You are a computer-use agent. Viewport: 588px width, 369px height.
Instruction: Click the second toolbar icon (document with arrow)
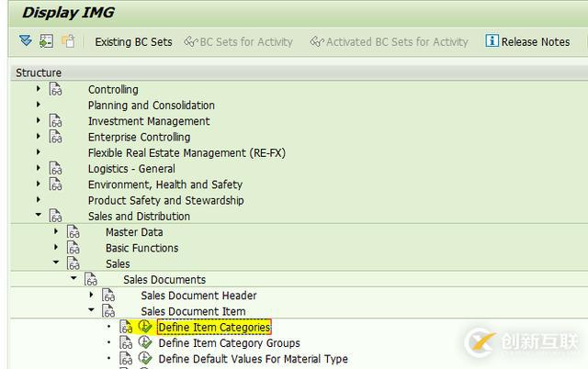(46, 41)
